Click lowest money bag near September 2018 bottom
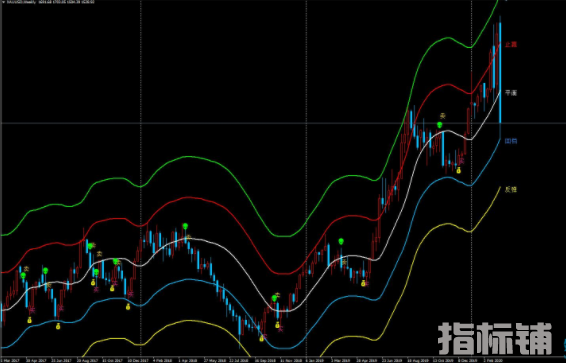 (x=261, y=338)
